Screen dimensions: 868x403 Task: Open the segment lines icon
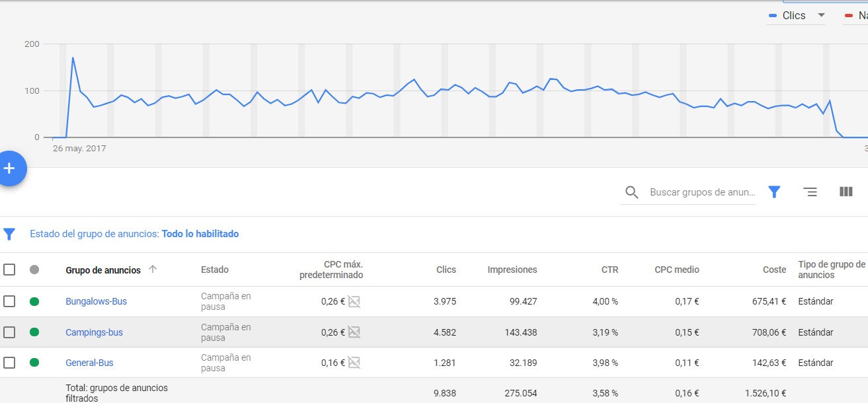click(810, 192)
